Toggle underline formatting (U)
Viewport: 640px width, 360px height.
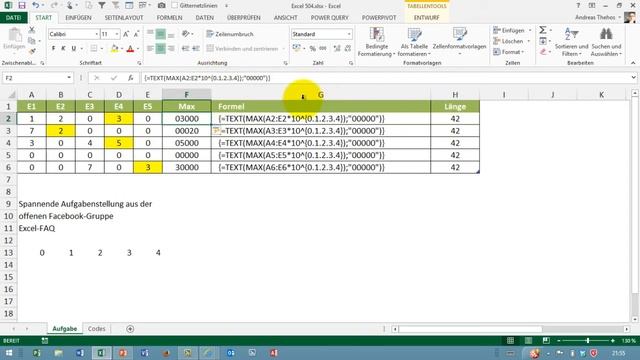coord(74,49)
